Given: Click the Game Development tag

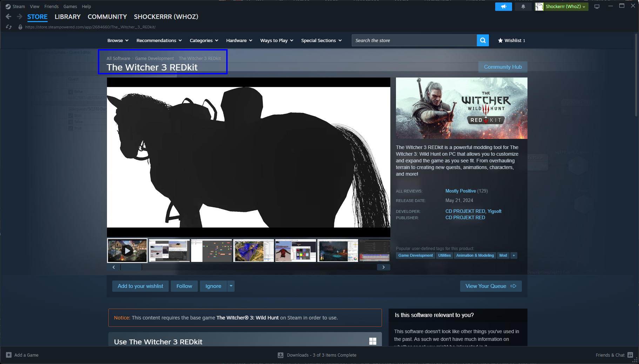Looking at the screenshot, I should pyautogui.click(x=416, y=255).
